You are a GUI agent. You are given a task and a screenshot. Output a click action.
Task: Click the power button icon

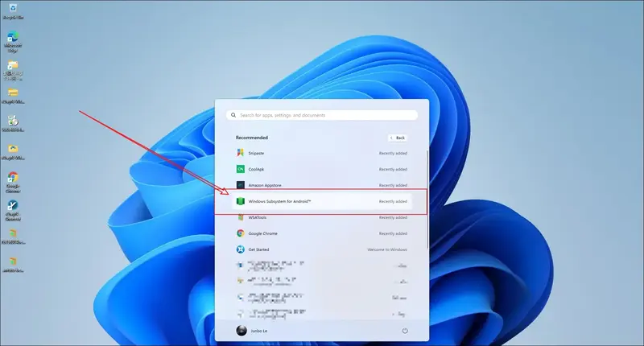[404, 331]
